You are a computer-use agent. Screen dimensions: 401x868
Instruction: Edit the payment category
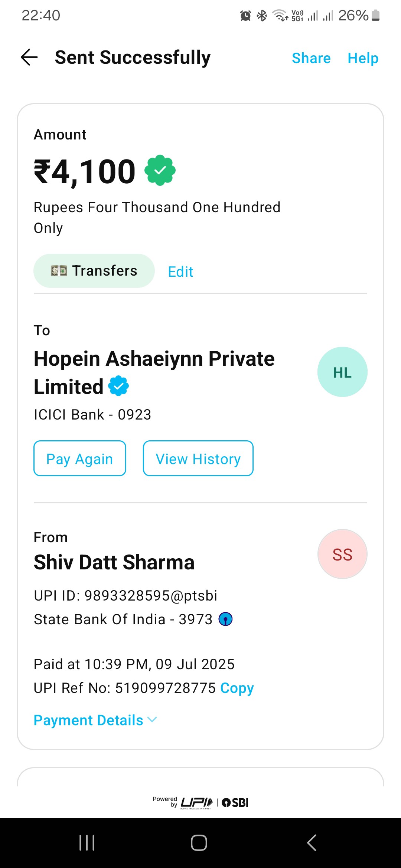tap(180, 272)
